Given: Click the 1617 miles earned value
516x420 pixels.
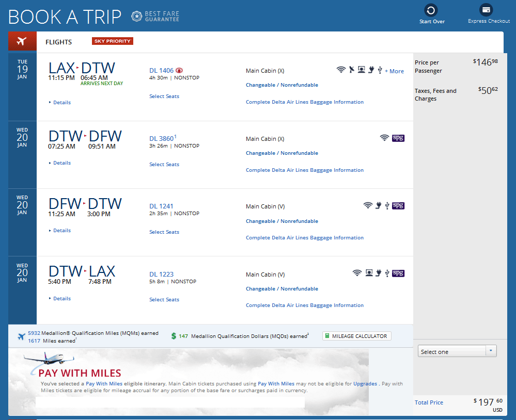Looking at the screenshot, I should click(34, 341).
